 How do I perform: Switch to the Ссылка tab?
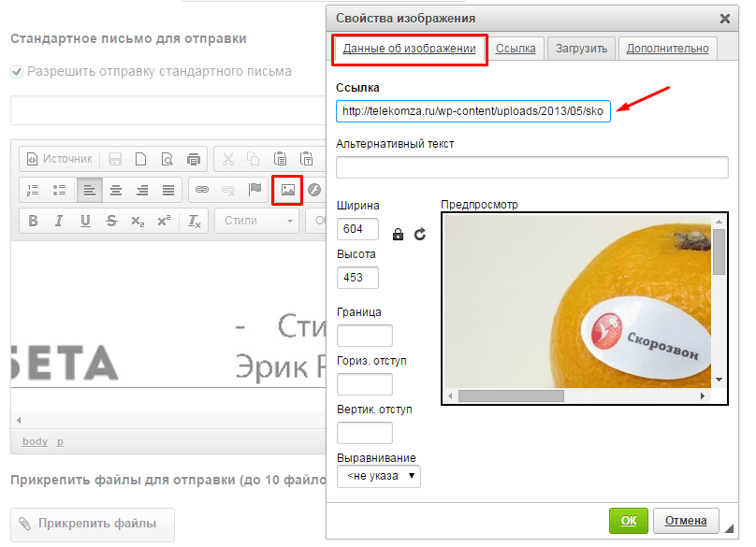(516, 49)
